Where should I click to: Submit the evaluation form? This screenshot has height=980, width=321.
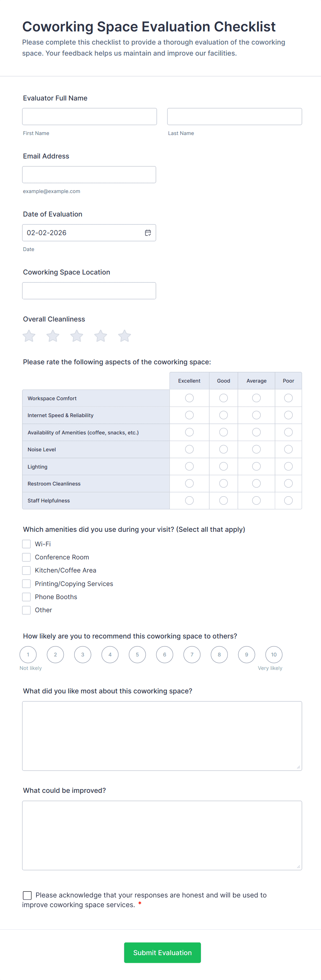(x=163, y=953)
